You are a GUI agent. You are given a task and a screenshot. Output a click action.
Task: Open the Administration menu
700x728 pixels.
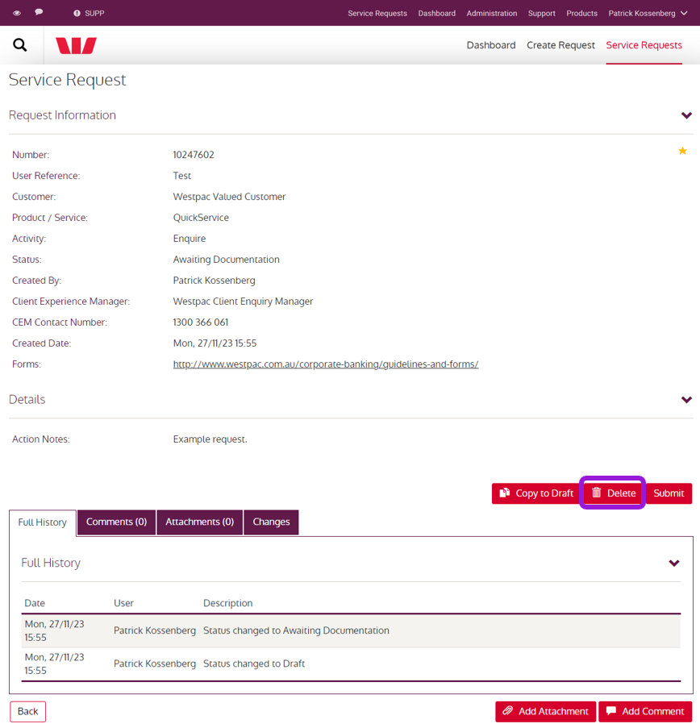[491, 13]
